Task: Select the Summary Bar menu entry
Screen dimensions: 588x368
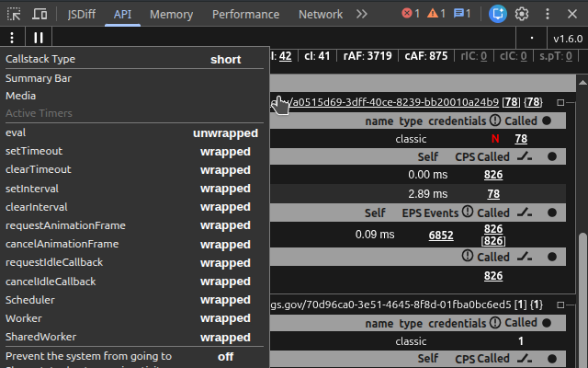Action: [x=39, y=78]
